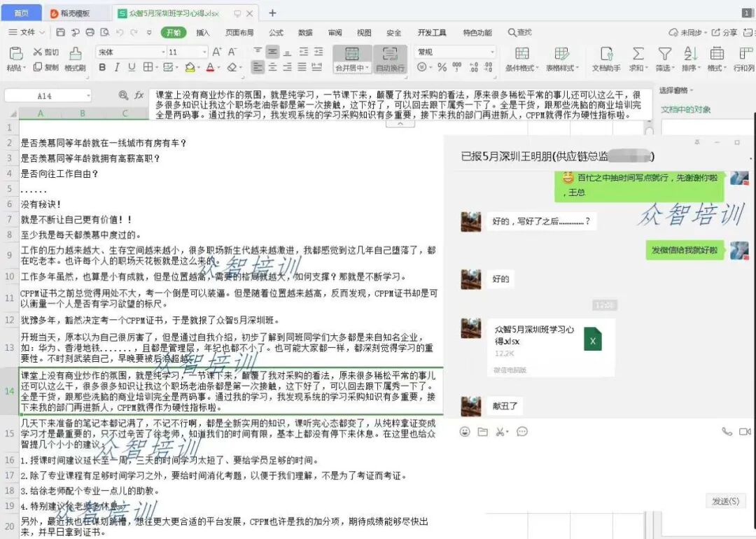Open the font color swatch
756x539 pixels.
tap(210, 67)
